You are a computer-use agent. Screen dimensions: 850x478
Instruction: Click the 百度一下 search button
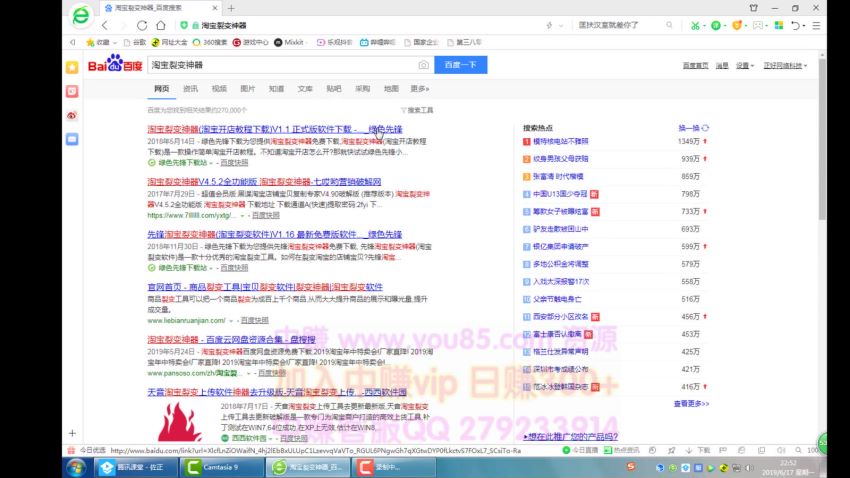click(461, 65)
